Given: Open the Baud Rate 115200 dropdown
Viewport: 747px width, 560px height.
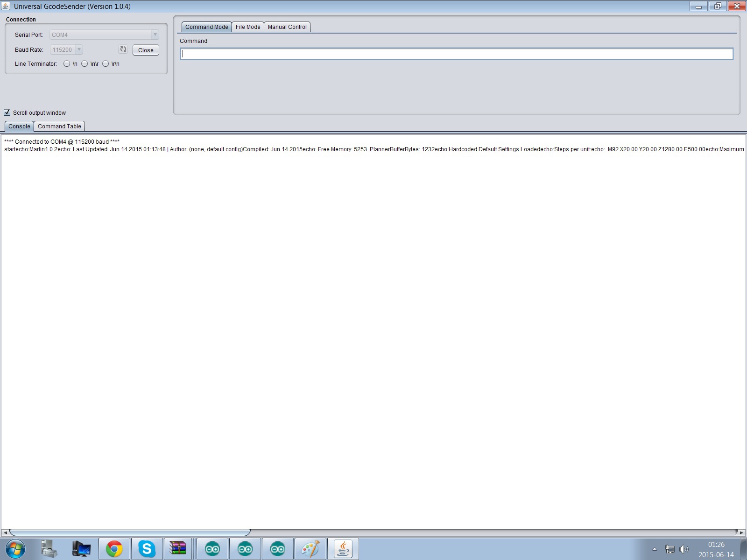Looking at the screenshot, I should point(66,49).
